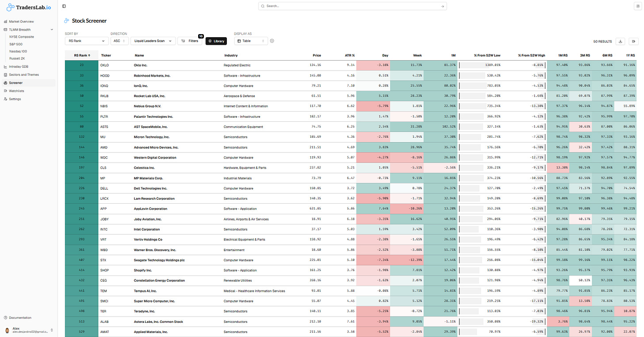
Task: Open the Documentation link
Action: tap(20, 318)
